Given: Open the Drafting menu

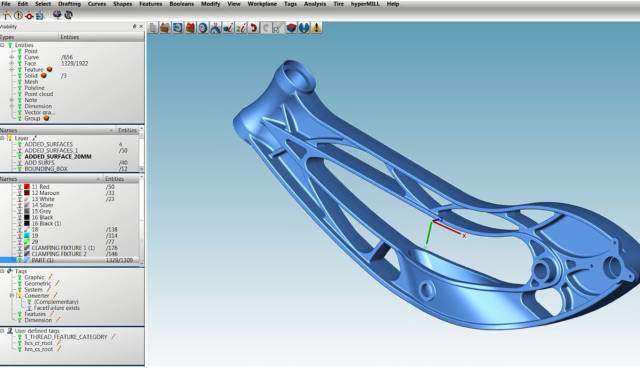Looking at the screenshot, I should 69,4.
